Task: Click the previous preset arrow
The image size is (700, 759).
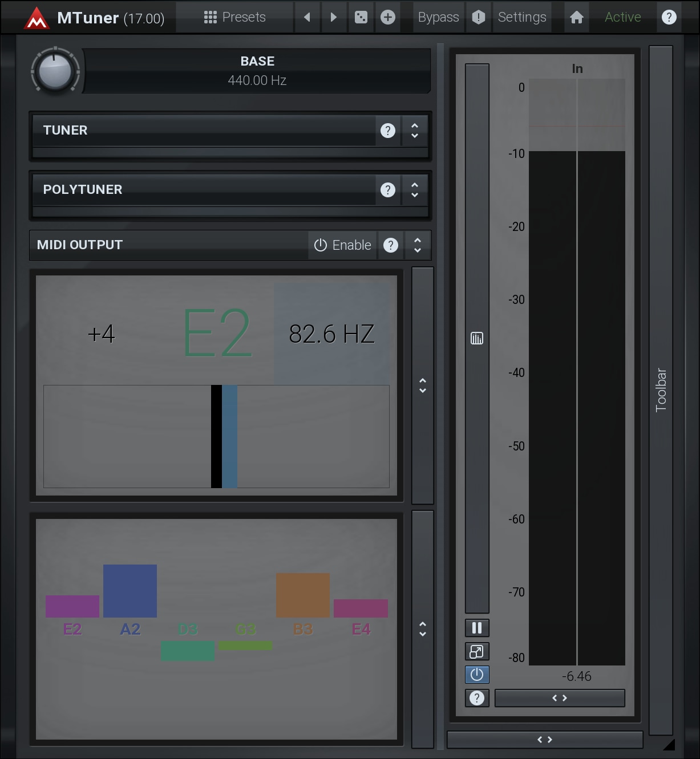Action: click(307, 17)
